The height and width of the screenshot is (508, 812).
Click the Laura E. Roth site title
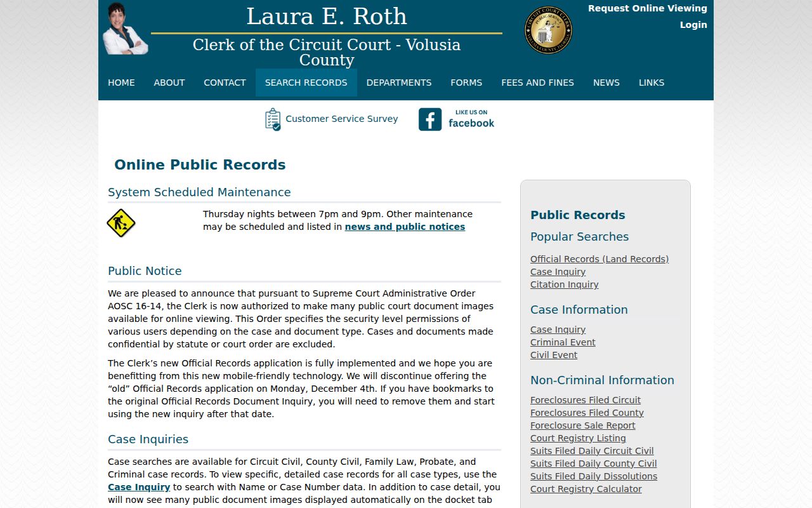tap(327, 17)
